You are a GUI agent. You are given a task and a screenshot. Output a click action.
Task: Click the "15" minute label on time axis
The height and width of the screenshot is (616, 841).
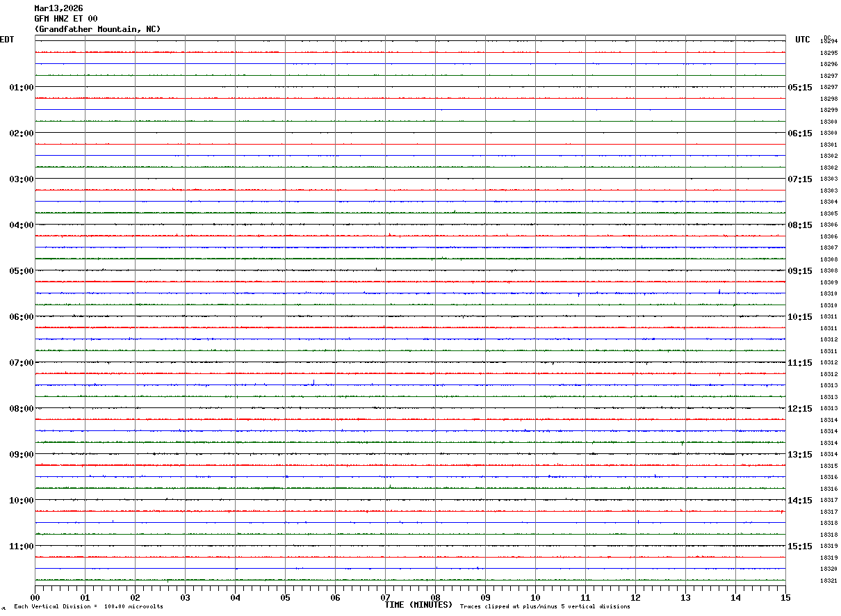(785, 597)
